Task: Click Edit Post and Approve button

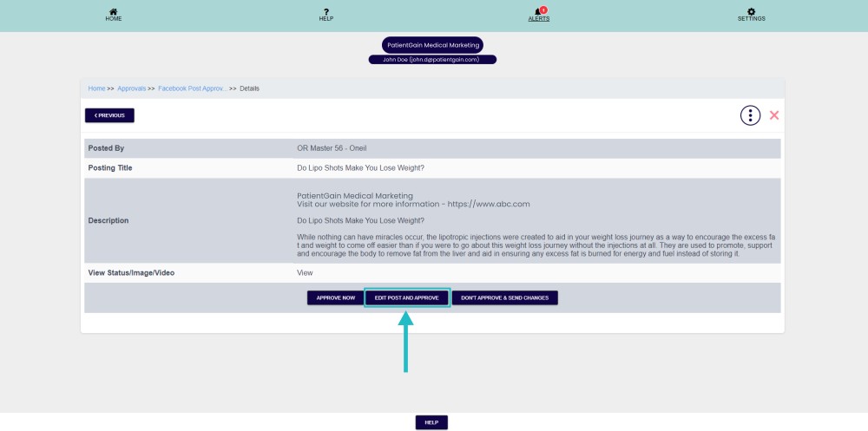Action: pyautogui.click(x=407, y=297)
